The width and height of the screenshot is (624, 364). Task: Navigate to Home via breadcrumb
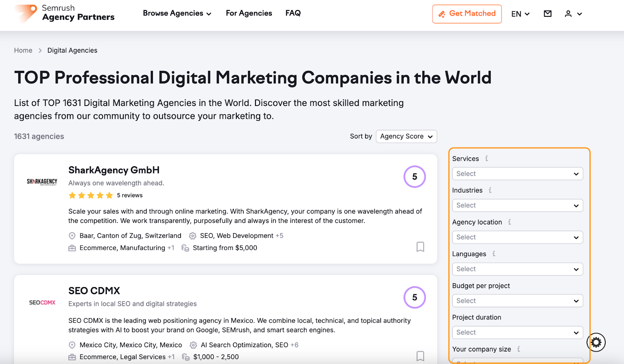click(23, 50)
